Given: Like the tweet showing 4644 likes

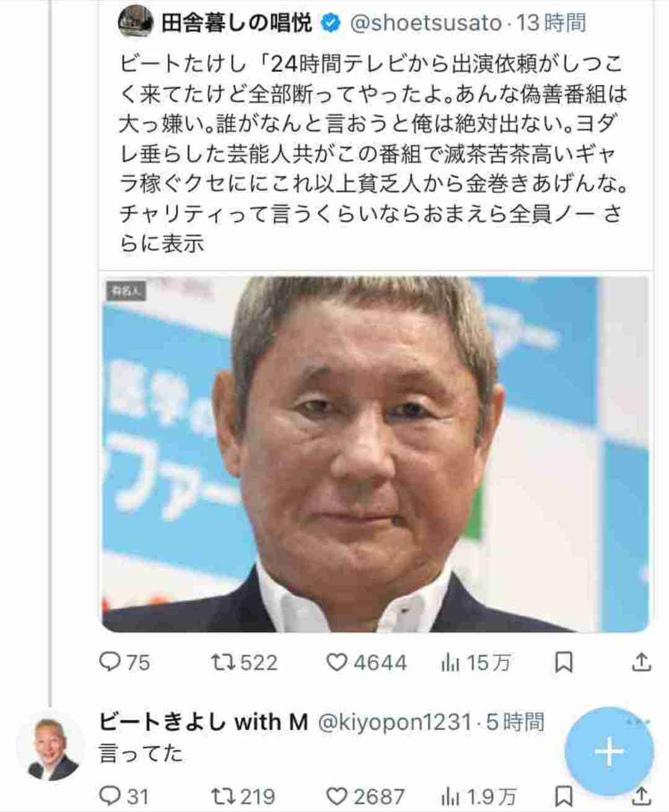Looking at the screenshot, I should tap(367, 663).
